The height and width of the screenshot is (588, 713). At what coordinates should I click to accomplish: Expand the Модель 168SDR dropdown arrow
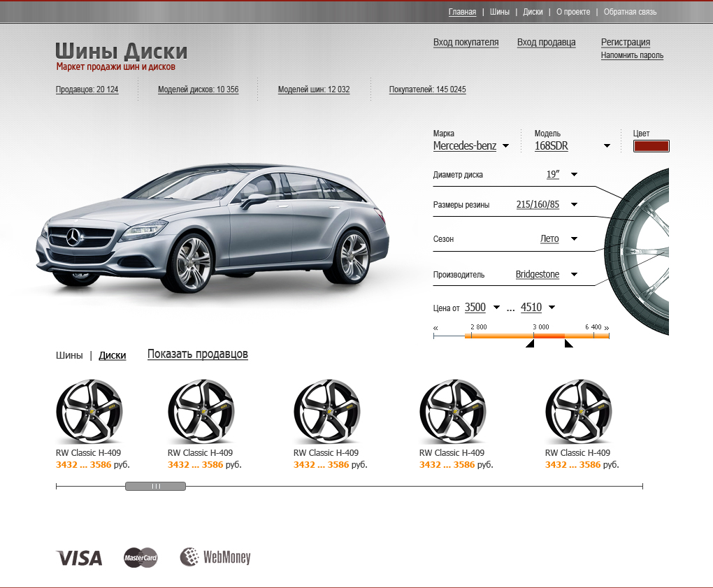click(x=607, y=146)
